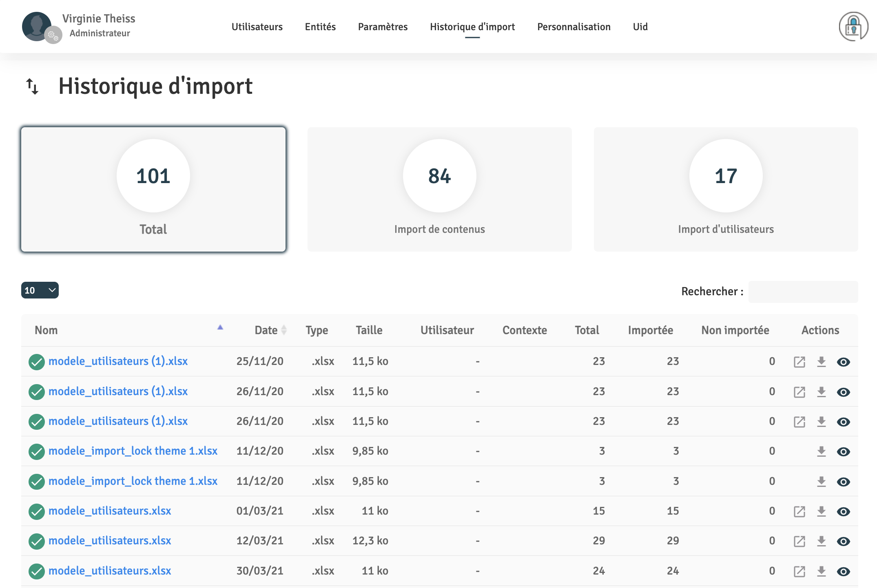
Task: Go to Personnalisation menu
Action: coord(574,27)
